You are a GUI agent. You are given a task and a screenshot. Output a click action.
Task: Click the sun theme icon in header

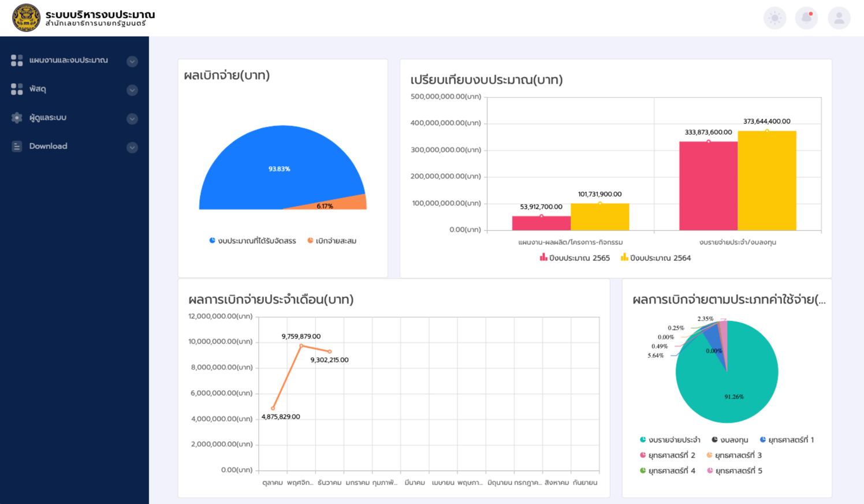coord(774,18)
